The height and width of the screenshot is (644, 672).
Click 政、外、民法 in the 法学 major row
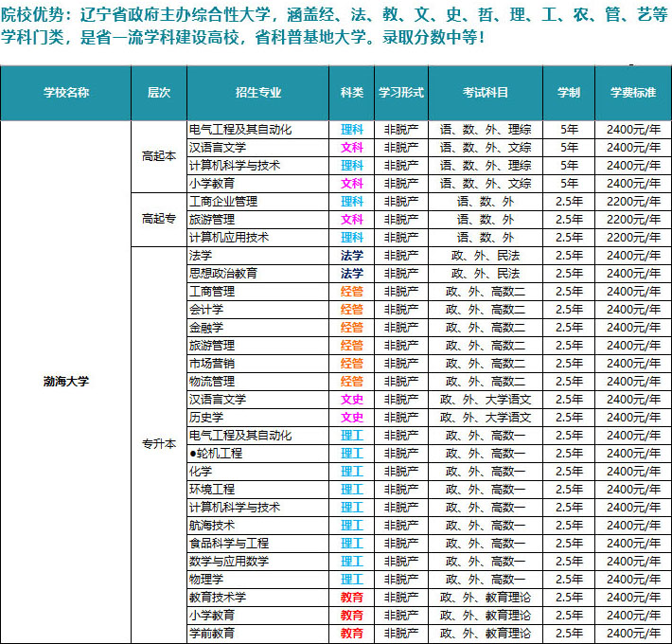point(486,256)
